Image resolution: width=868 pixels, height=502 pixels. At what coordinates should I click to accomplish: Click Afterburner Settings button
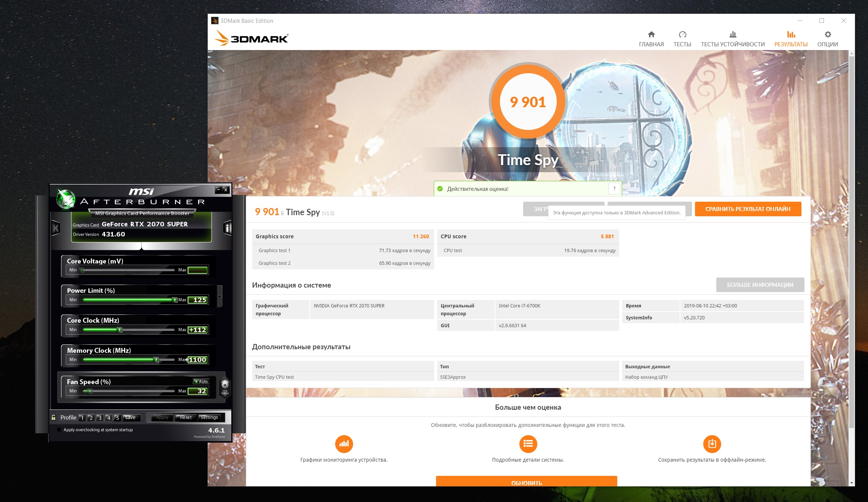click(209, 417)
